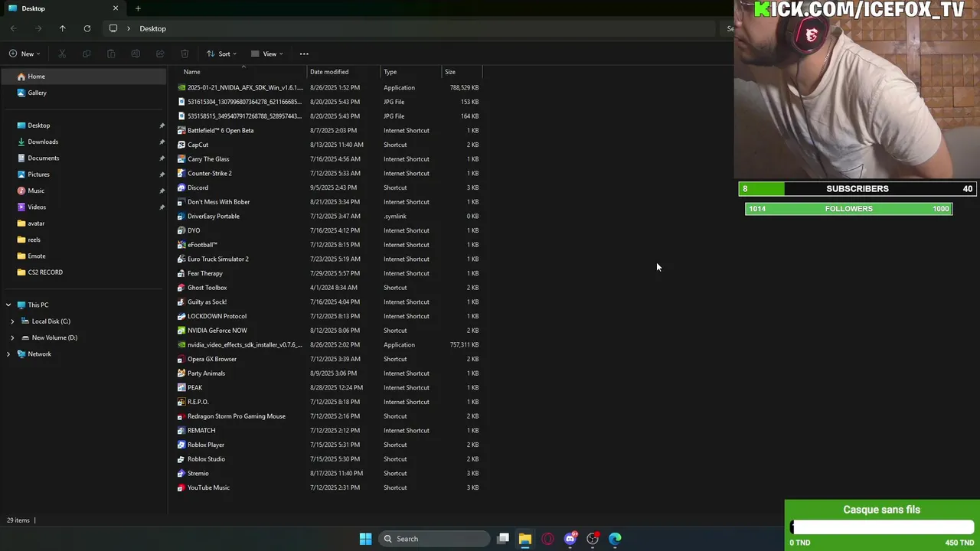Open Documents in quick access
980x551 pixels.
click(43, 158)
